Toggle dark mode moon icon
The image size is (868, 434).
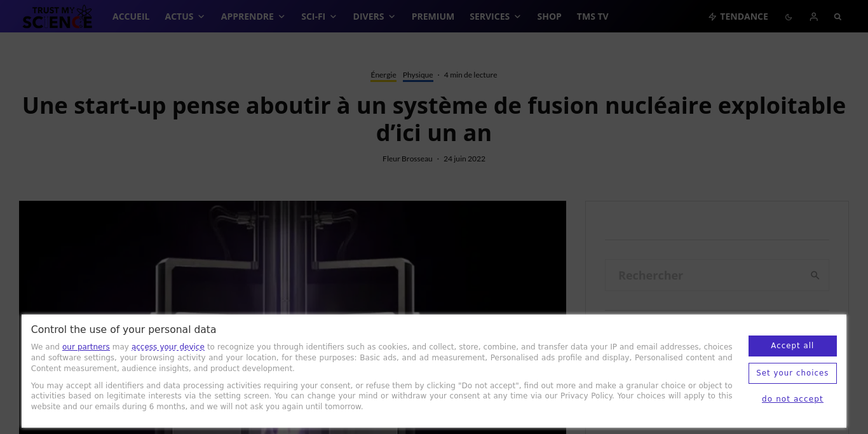789,17
